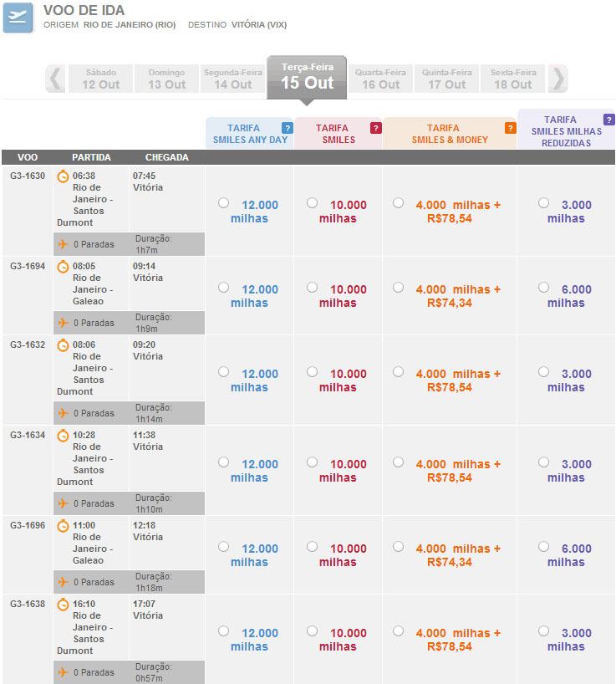Click red help icon on Tarifa Smiles
The image size is (616, 684).
tap(375, 128)
